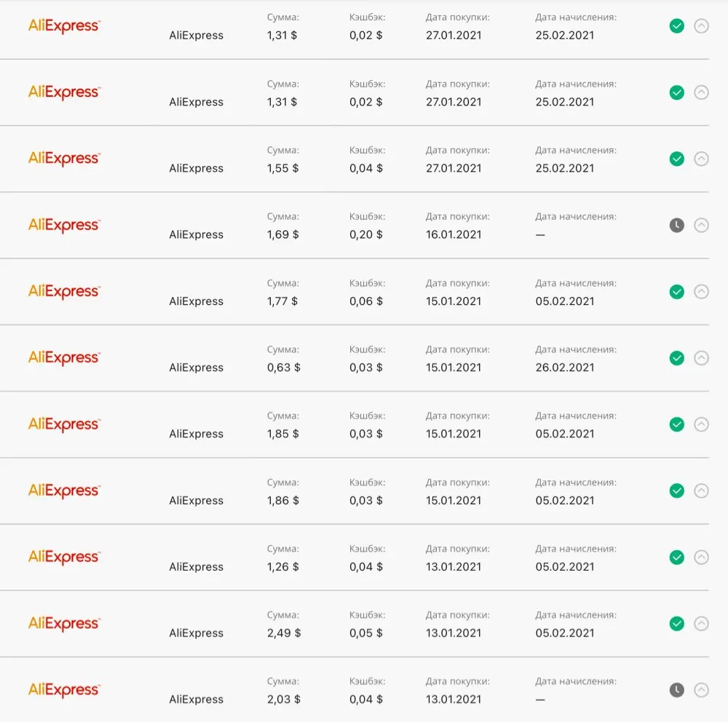Select the 0,20 $ cashback amount
The width and height of the screenshot is (728, 722).
365,234
